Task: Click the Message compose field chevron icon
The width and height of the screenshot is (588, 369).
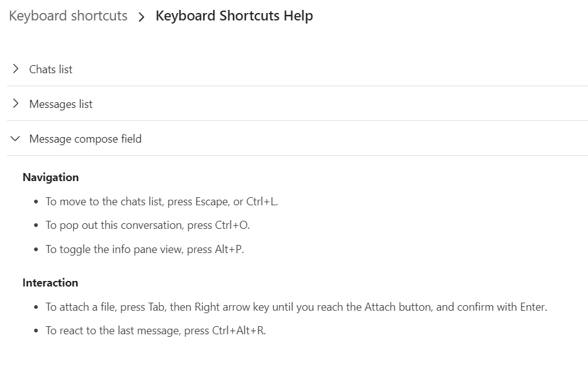Action: point(15,138)
